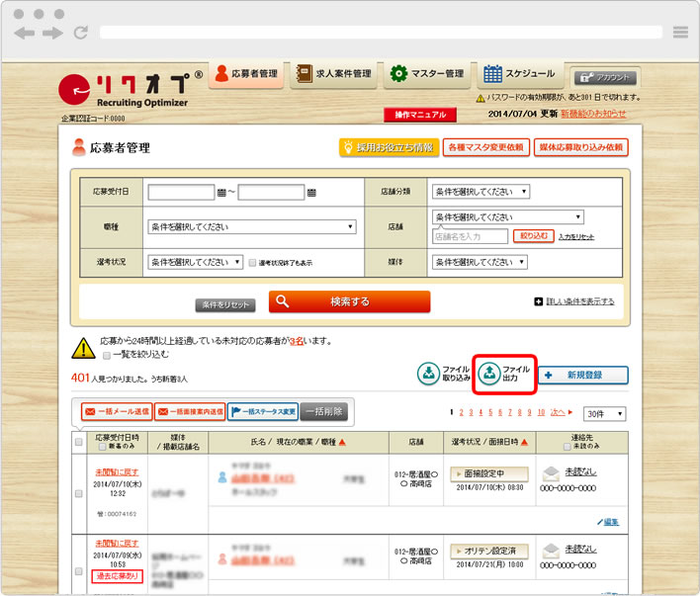Go to next page arrow in pagination
Viewport: 700px width, 596px height.
[x=570, y=412]
